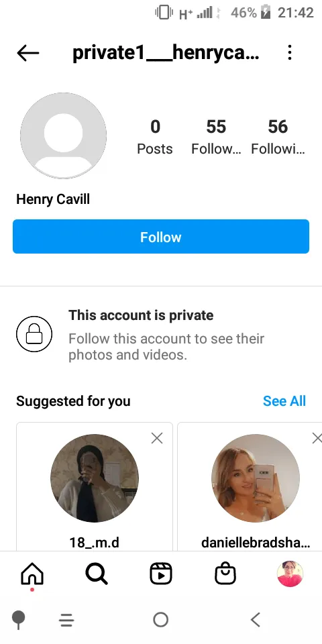322x644 pixels.
Task: Open the 18_.m.d profile picture
Action: (95, 478)
